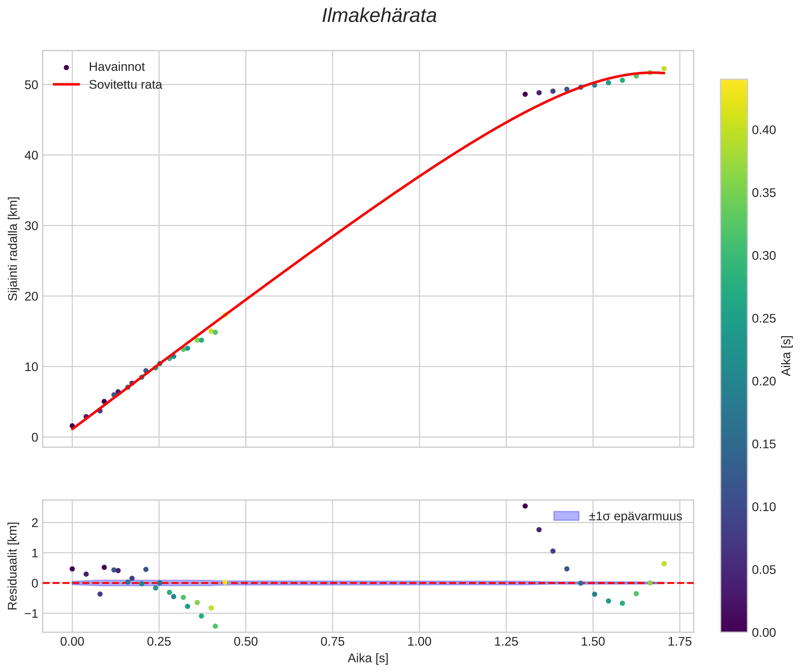Click the Havainnot text in legend
Image resolution: width=800 pixels, height=672 pixels.
click(x=117, y=67)
